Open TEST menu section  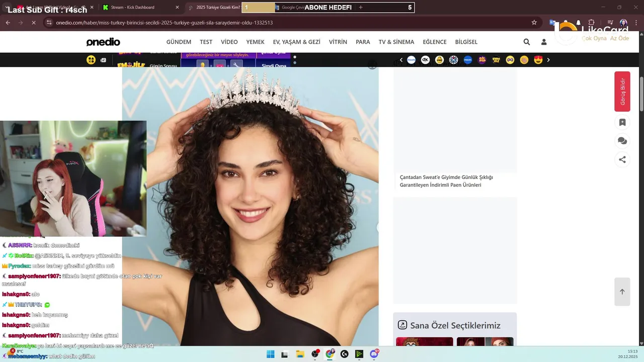tap(206, 42)
